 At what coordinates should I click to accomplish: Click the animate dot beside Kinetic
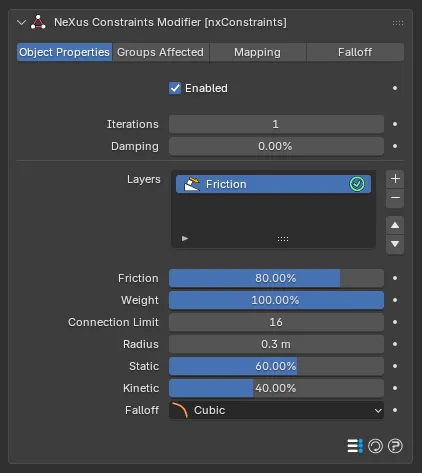[x=395, y=388]
